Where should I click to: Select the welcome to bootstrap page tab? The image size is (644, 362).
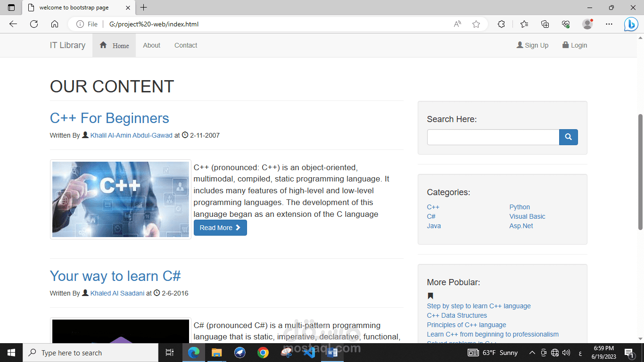coord(79,8)
